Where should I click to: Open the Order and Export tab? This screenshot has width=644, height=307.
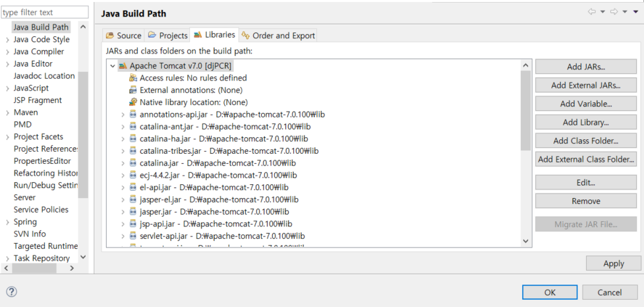(x=278, y=36)
